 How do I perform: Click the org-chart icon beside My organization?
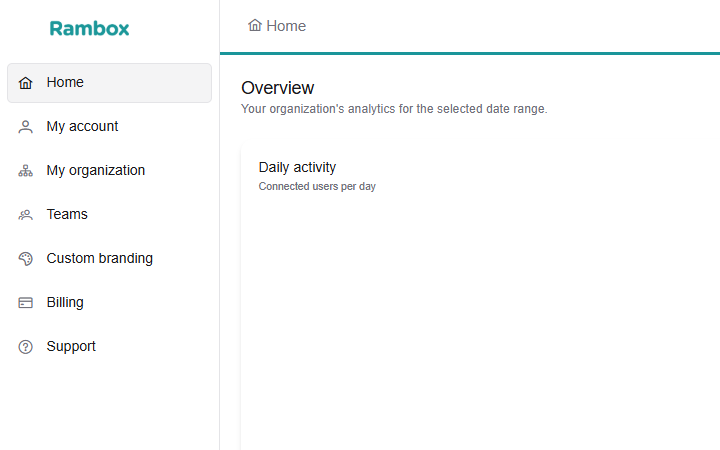click(26, 171)
